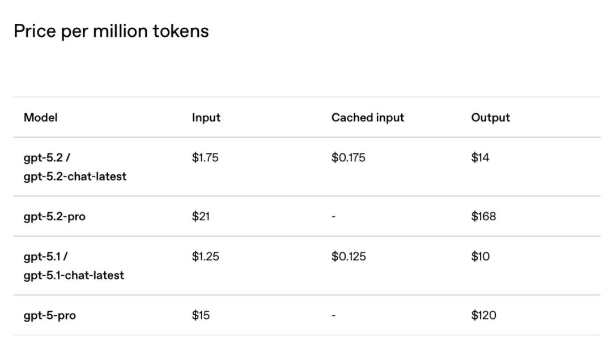Click the $15 input price
Screen dimensions: 612x364
pyautogui.click(x=201, y=315)
